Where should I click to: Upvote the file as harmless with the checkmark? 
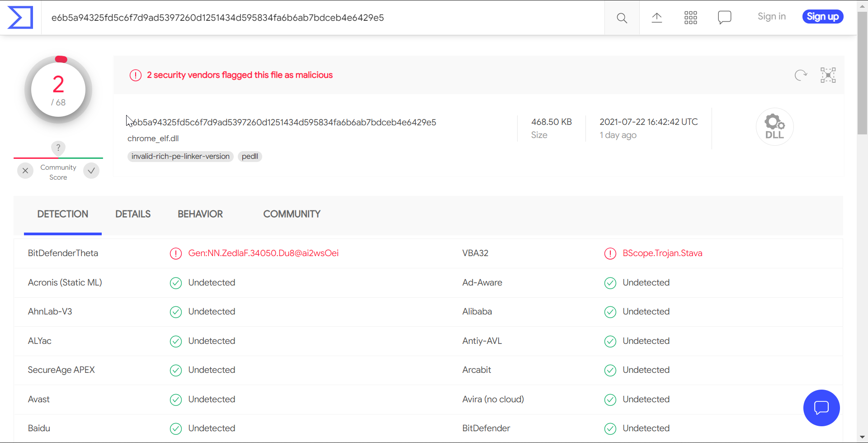click(x=91, y=171)
